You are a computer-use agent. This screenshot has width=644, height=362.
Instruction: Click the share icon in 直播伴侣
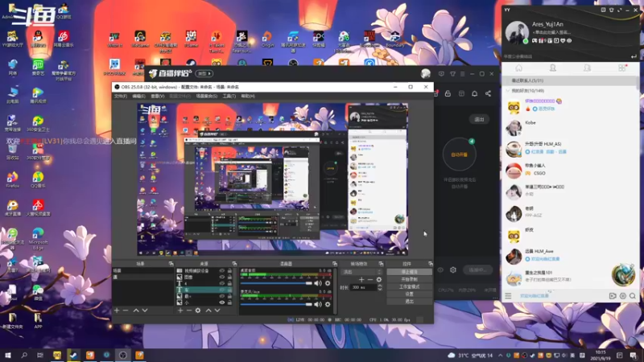click(x=488, y=93)
